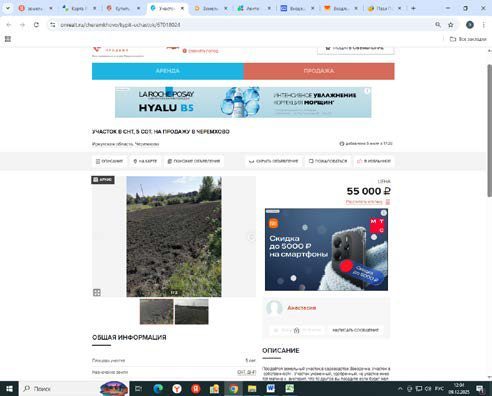Click the НА КАРТЕ button
Image resolution: width=492 pixels, height=396 pixels.
click(x=145, y=161)
